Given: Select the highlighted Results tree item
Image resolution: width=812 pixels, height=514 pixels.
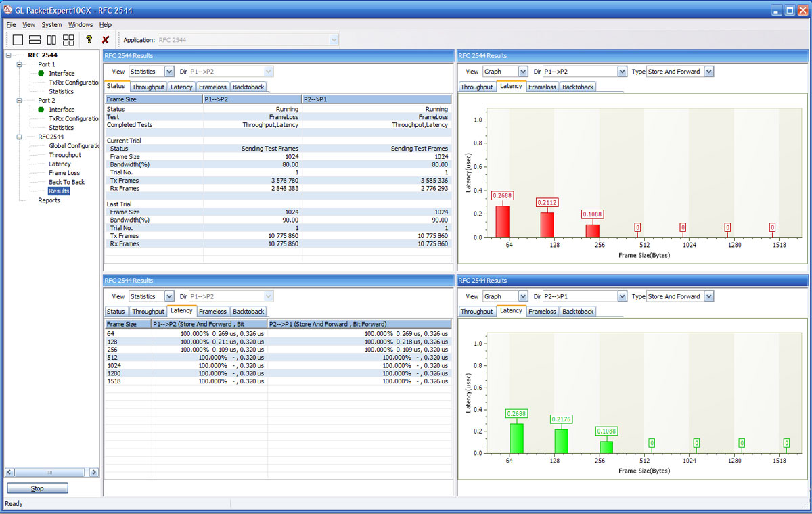Looking at the screenshot, I should (x=59, y=191).
